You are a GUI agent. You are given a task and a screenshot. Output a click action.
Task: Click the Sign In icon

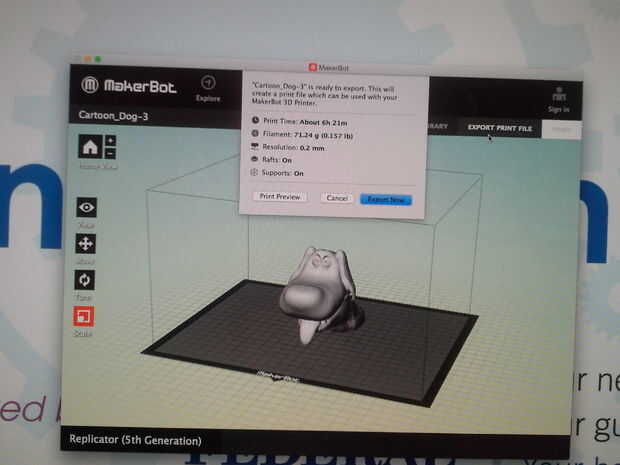(559, 96)
